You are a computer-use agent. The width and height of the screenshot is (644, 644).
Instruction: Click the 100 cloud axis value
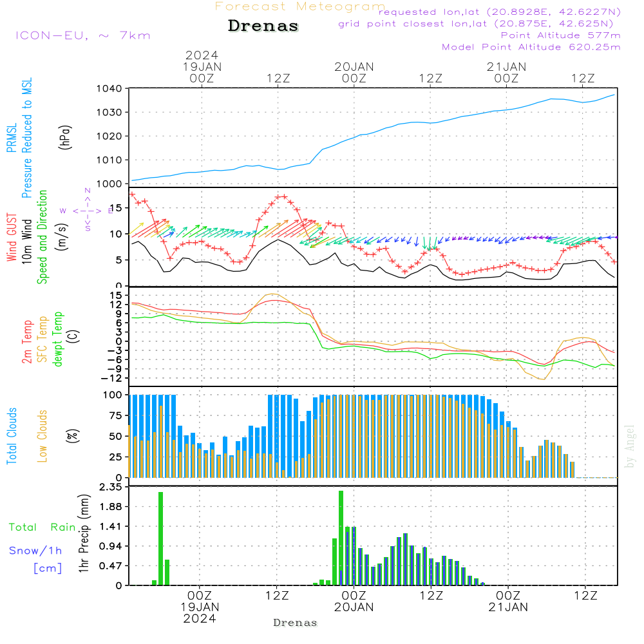(113, 395)
